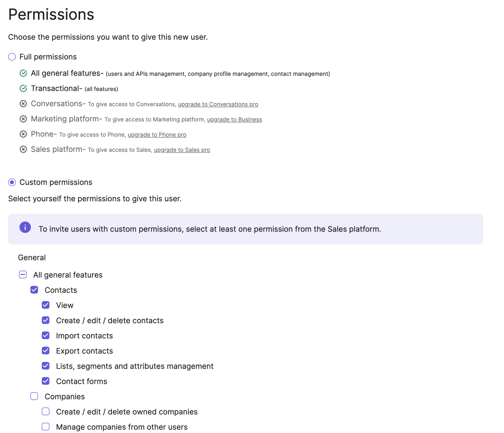Viewport: 504px width, 433px height.
Task: Click the X-circle icon next to Marketing platform
Action: pyautogui.click(x=23, y=119)
